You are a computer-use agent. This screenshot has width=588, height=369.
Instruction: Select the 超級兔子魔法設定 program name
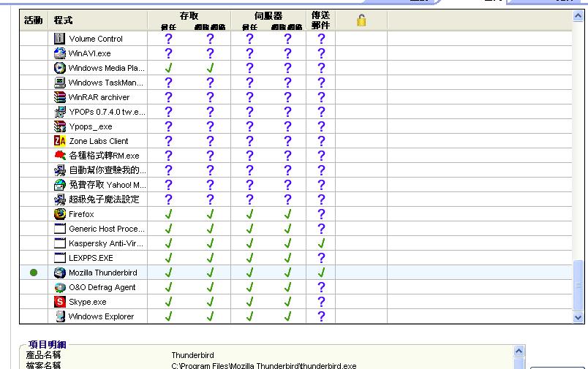[x=104, y=199]
